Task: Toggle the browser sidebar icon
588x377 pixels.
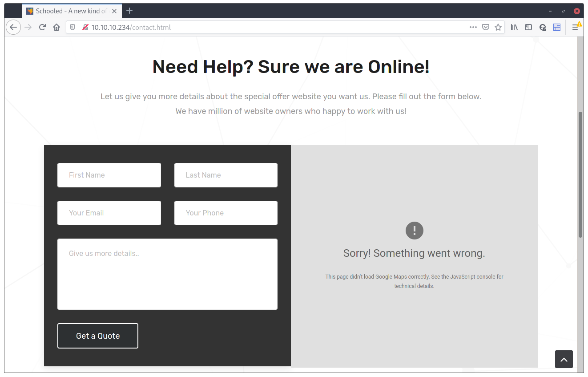Action: [528, 27]
